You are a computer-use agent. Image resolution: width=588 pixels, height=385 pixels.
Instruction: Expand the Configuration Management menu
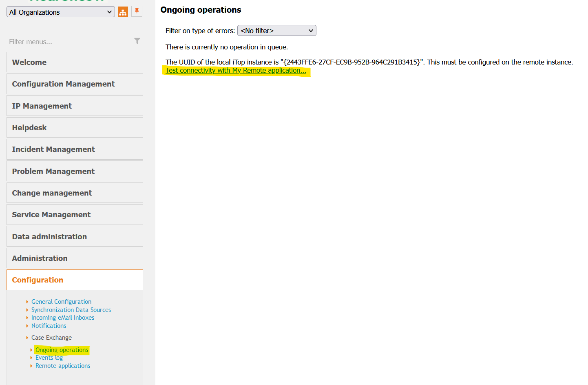pos(75,84)
